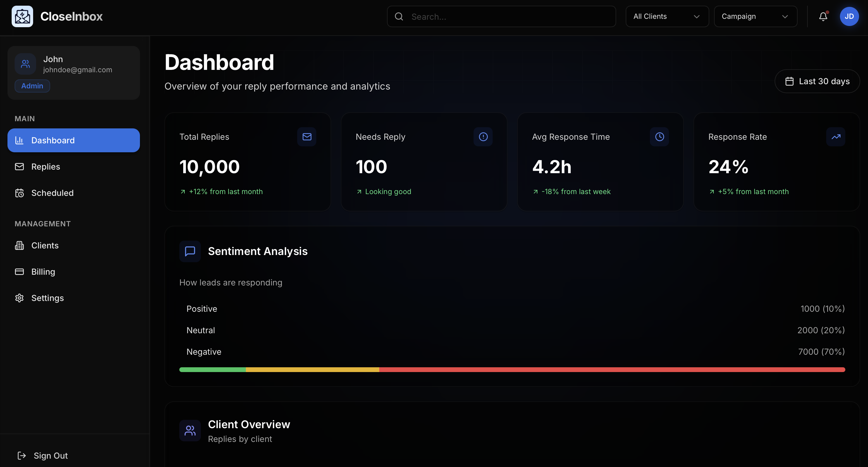Click the Dashboard bar chart icon
Screen dimensions: 868x467
click(19, 140)
